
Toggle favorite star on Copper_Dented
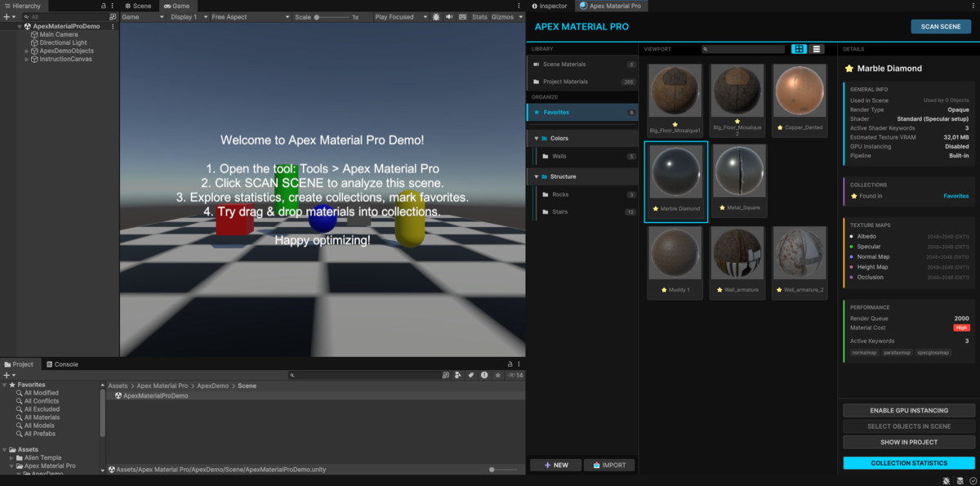pos(780,128)
